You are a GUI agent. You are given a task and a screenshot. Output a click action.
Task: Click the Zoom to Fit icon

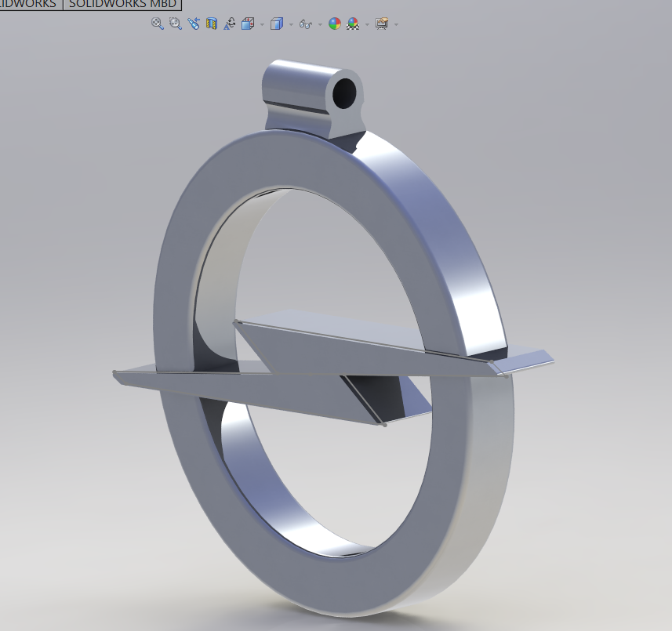point(158,24)
